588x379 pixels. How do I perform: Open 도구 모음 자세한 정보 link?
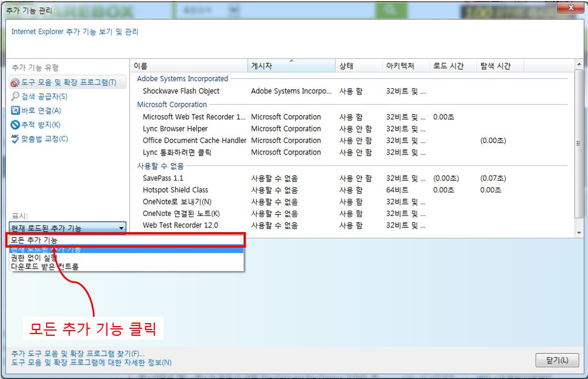coord(91,363)
